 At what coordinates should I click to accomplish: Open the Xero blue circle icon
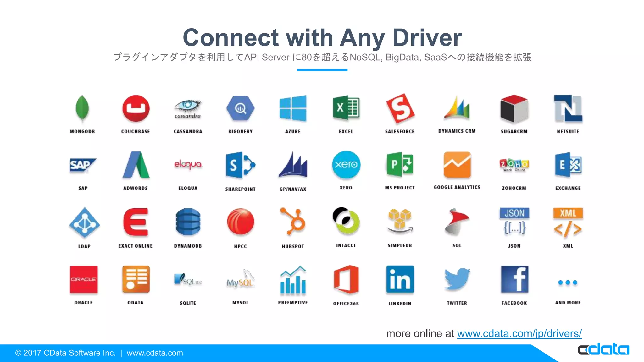click(346, 164)
